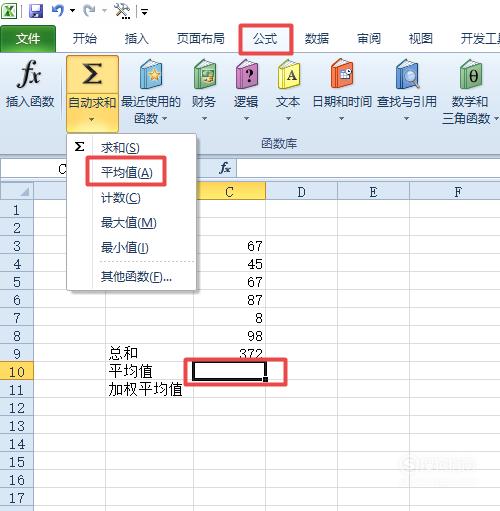
Task: Switch to the 开始 tab
Action: click(x=85, y=39)
